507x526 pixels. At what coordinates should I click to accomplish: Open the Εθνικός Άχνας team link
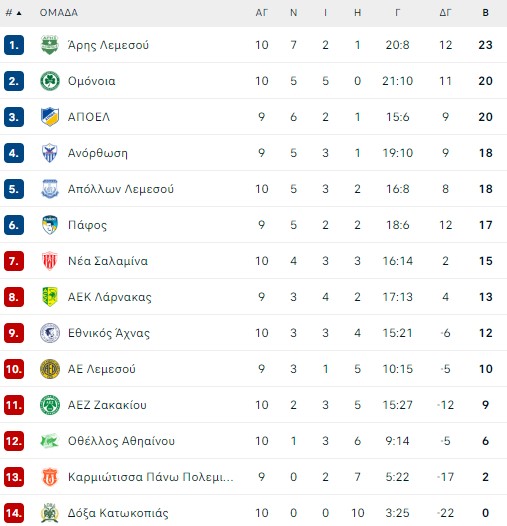[x=109, y=333]
